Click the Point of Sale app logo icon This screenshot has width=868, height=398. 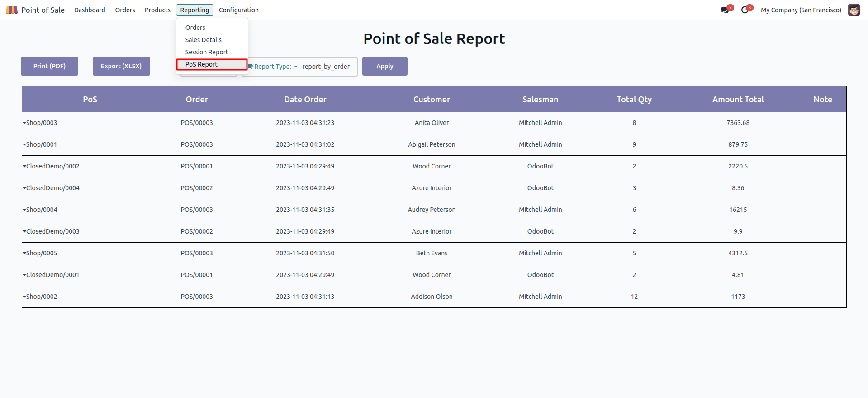[x=12, y=10]
